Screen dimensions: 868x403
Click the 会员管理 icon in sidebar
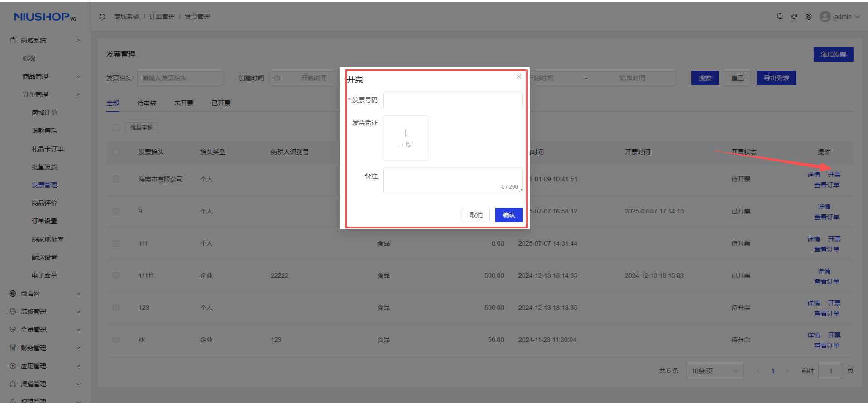click(13, 330)
